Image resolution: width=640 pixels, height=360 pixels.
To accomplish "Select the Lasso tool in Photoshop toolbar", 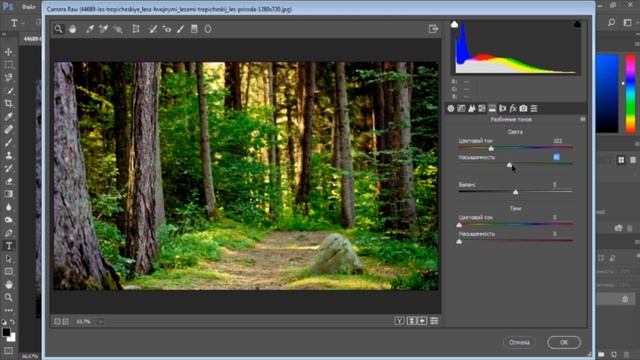I will (9, 78).
